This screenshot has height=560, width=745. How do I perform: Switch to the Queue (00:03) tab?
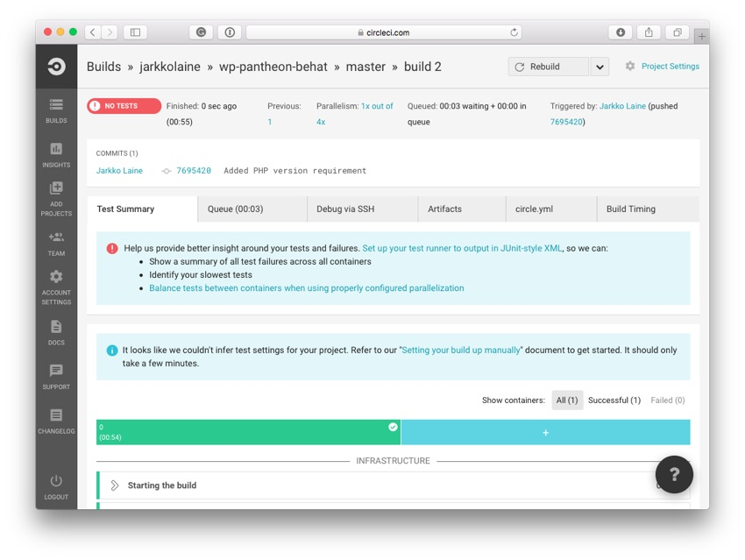pyautogui.click(x=252, y=209)
